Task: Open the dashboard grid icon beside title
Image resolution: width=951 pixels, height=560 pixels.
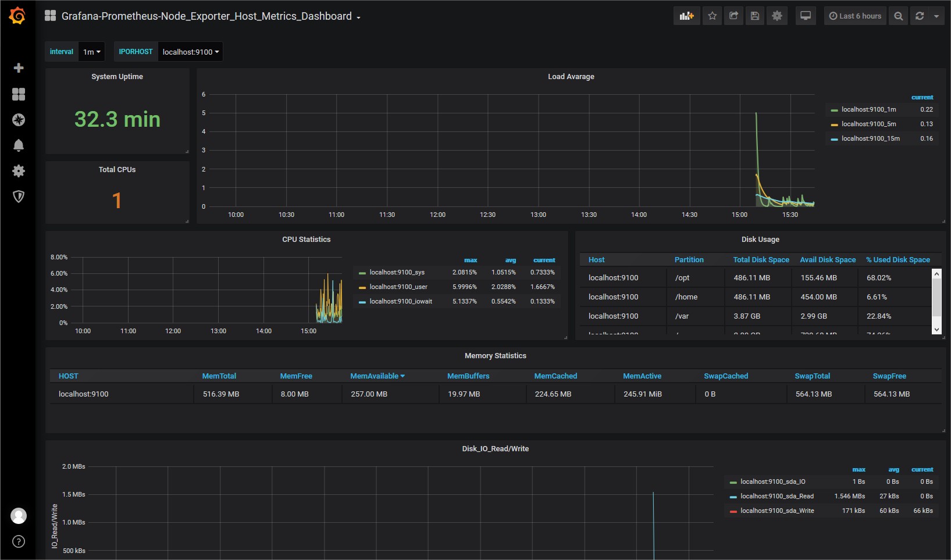Action: (51, 16)
